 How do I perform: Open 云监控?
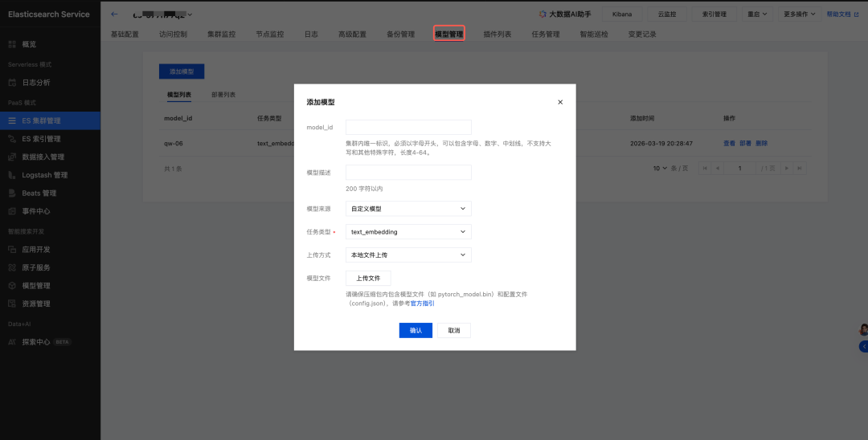point(667,14)
